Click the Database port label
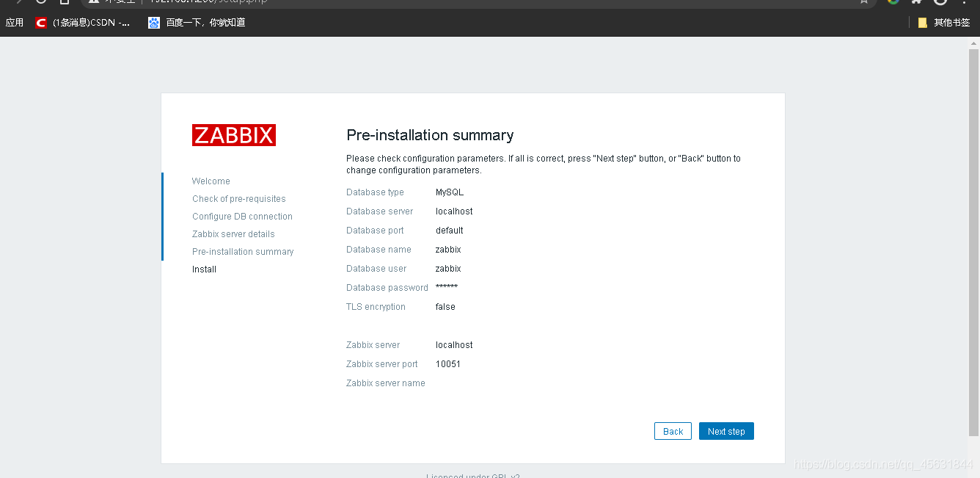This screenshot has height=478, width=980. click(x=375, y=231)
